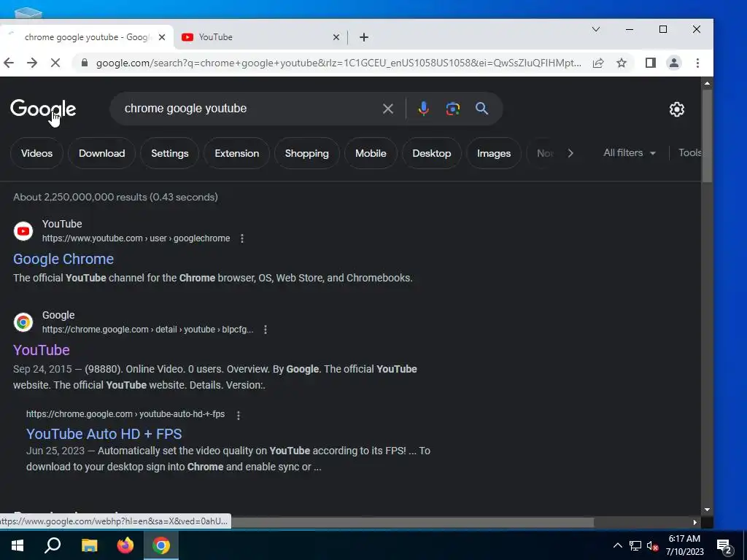Expand the All filters dropdown

click(629, 153)
